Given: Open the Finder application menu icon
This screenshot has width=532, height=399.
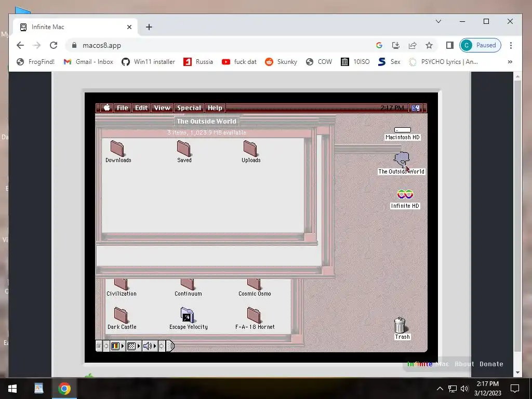Looking at the screenshot, I should point(416,108).
